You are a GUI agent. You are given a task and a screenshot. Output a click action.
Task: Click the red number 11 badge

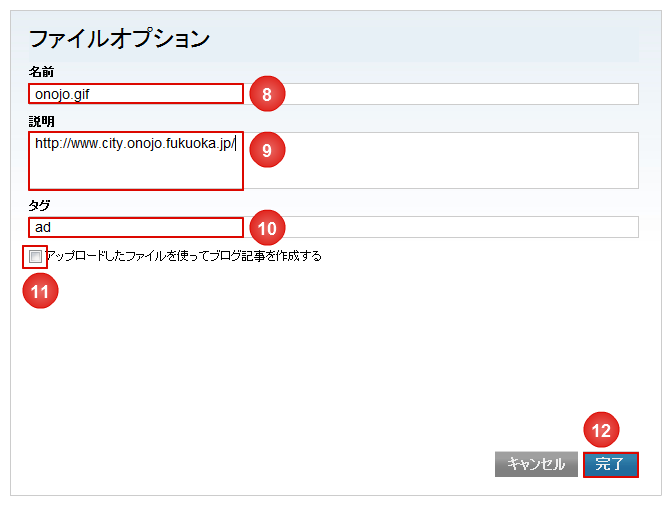[41, 291]
